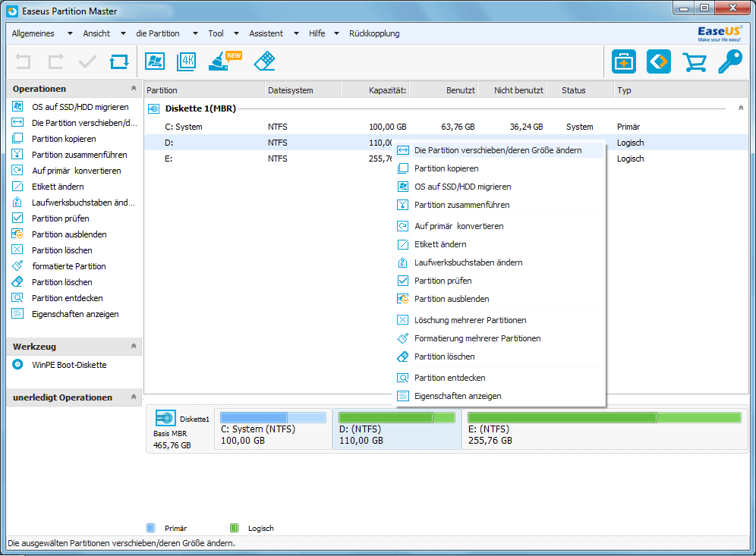Image resolution: width=756 pixels, height=556 pixels.
Task: Select the C: System row in partition list
Action: (446, 127)
